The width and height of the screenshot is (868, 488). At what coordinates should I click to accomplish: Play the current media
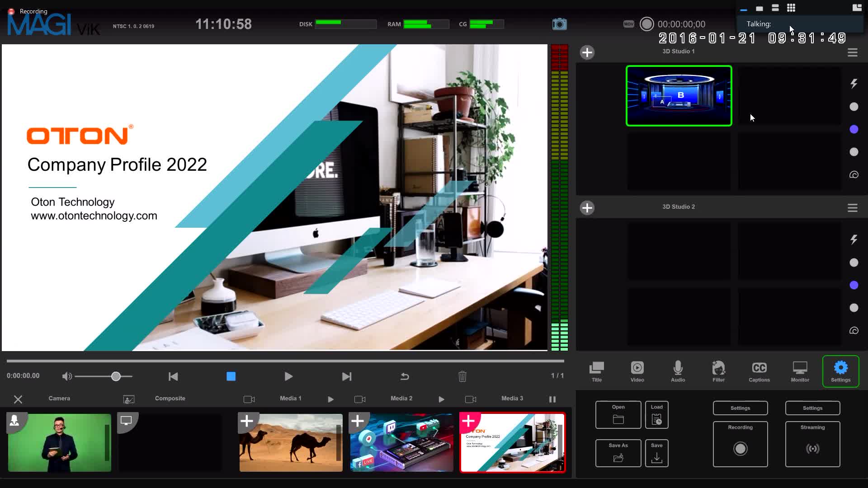(288, 376)
